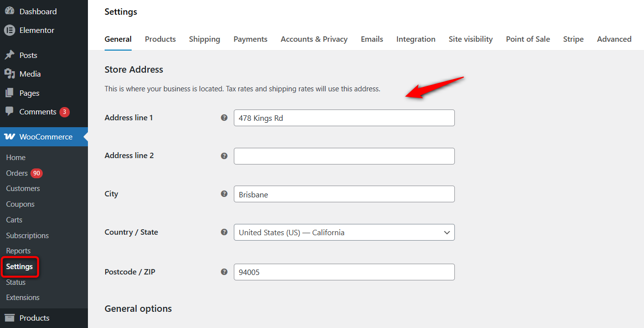Image resolution: width=644 pixels, height=328 pixels.
Task: Open the Extensions page
Action: coord(23,297)
